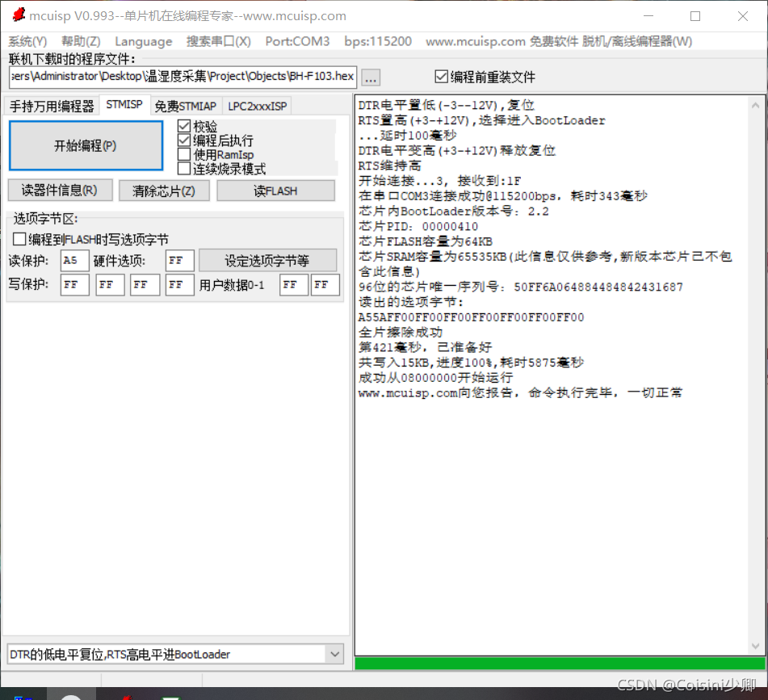Open the 脱机/离线编程器(W) menu item

click(x=636, y=42)
